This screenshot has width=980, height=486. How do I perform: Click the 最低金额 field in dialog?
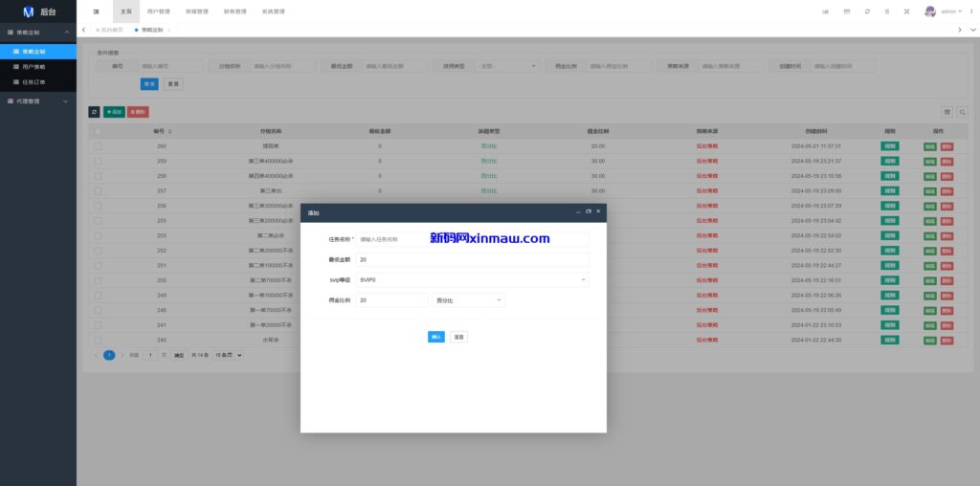tap(473, 259)
